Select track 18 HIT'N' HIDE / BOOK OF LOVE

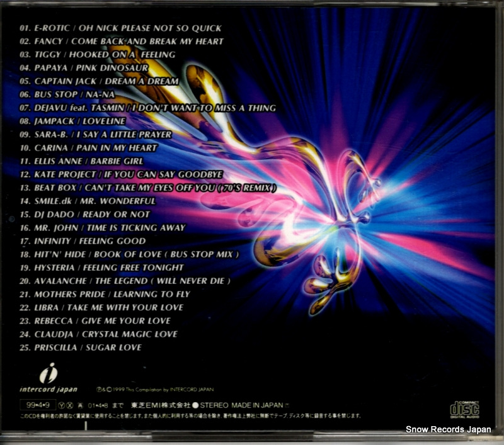tap(129, 255)
